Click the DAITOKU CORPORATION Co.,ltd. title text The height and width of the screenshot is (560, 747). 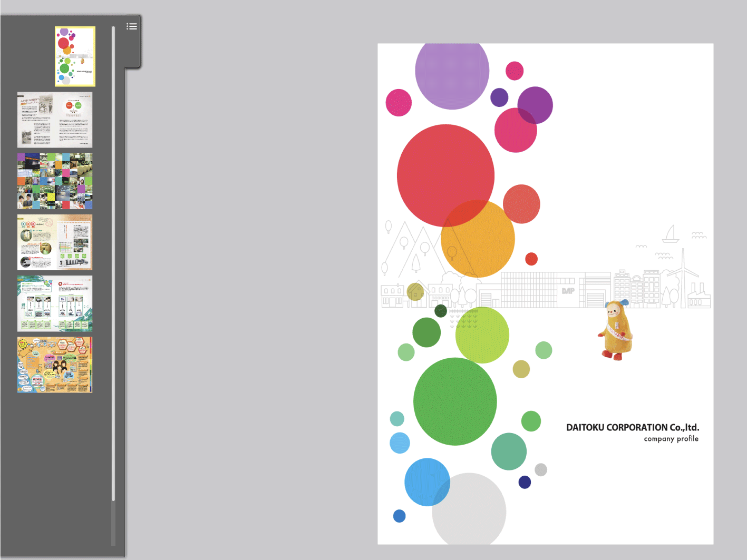pyautogui.click(x=633, y=427)
